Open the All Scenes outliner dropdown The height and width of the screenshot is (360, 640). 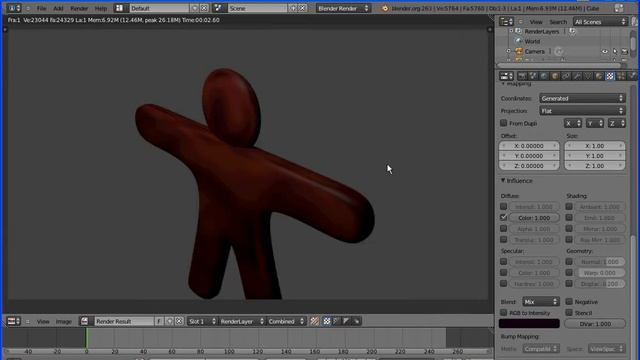click(x=600, y=22)
